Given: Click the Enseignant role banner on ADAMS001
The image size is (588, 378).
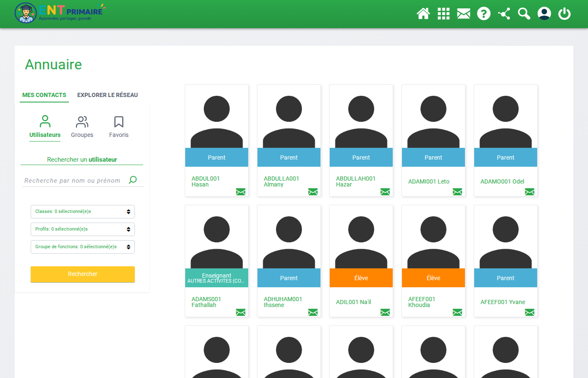Looking at the screenshot, I should [217, 278].
